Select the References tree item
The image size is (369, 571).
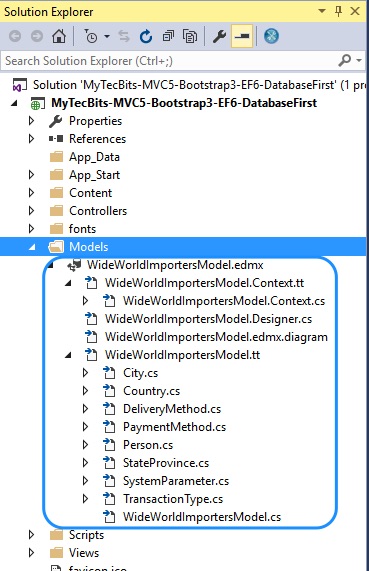pos(97,139)
